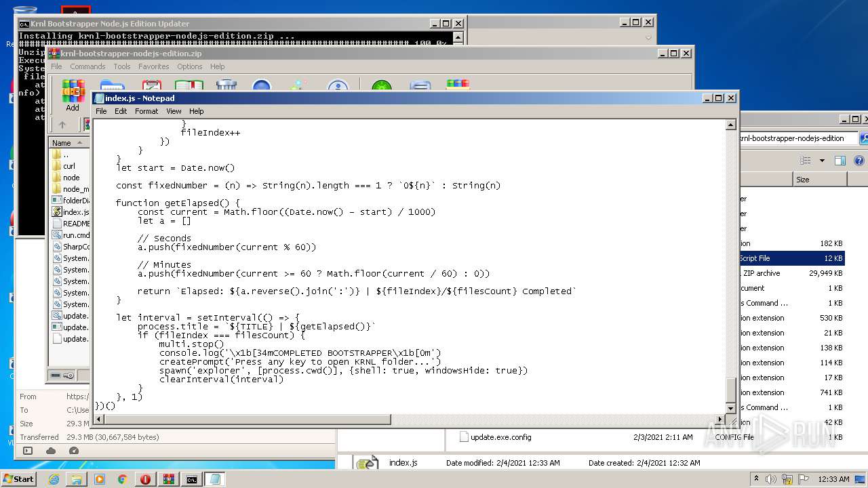Click inside the Notepad text area

[x=410, y=266]
